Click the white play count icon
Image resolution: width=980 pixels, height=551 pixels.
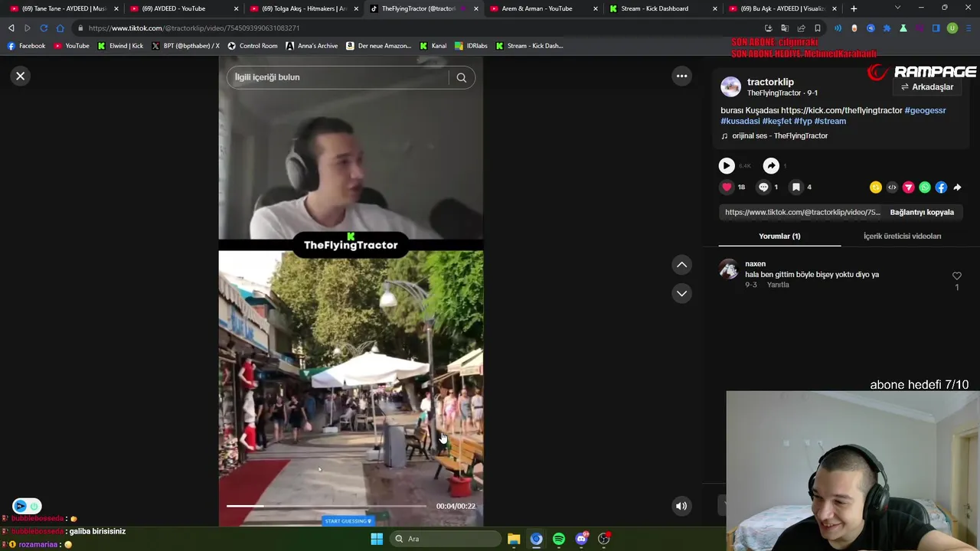point(727,165)
